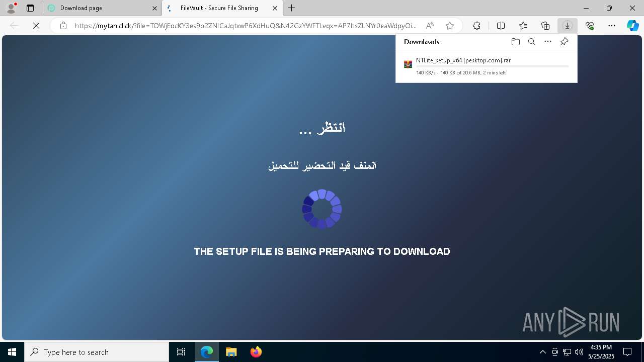Search downloads in Downloads panel

coord(531,42)
